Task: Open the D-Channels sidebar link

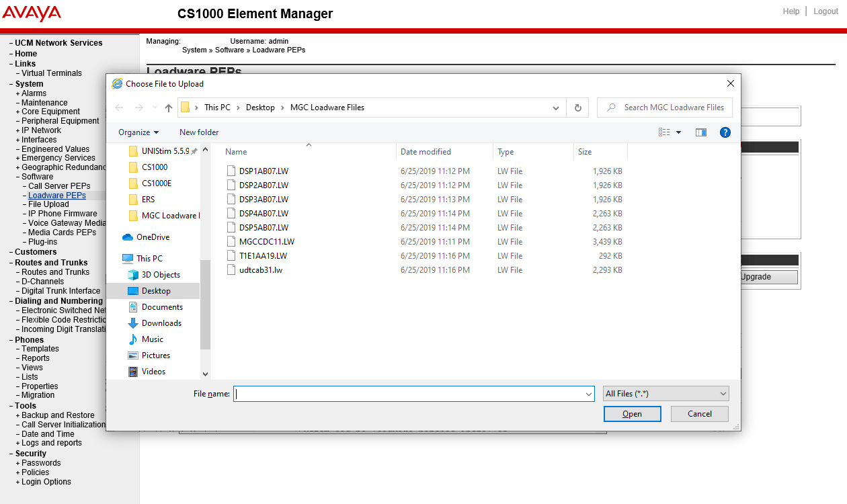Action: [x=42, y=282]
